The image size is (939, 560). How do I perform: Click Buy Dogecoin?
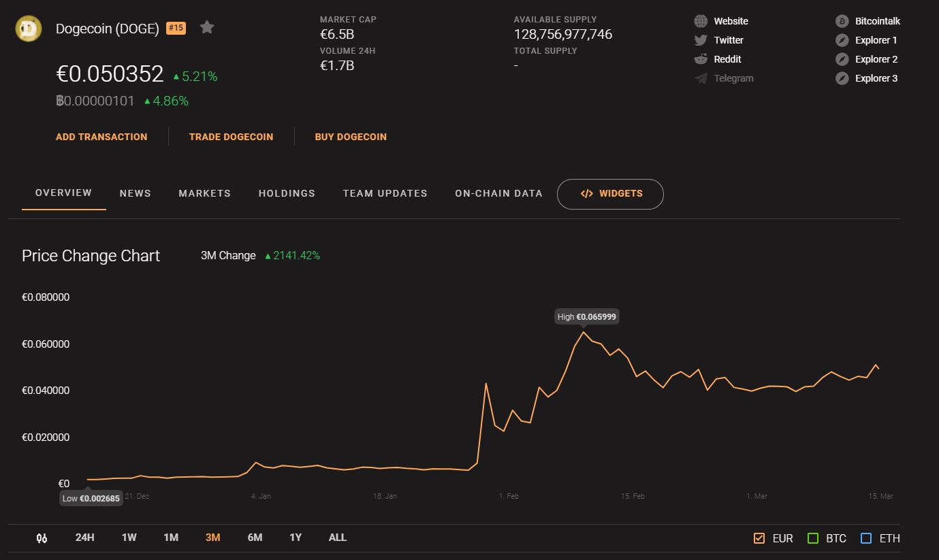tap(351, 137)
